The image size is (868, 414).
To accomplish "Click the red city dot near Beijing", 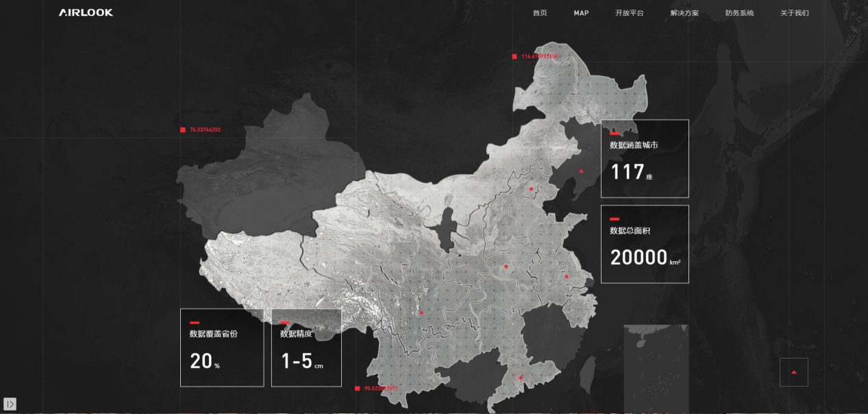I will [531, 188].
